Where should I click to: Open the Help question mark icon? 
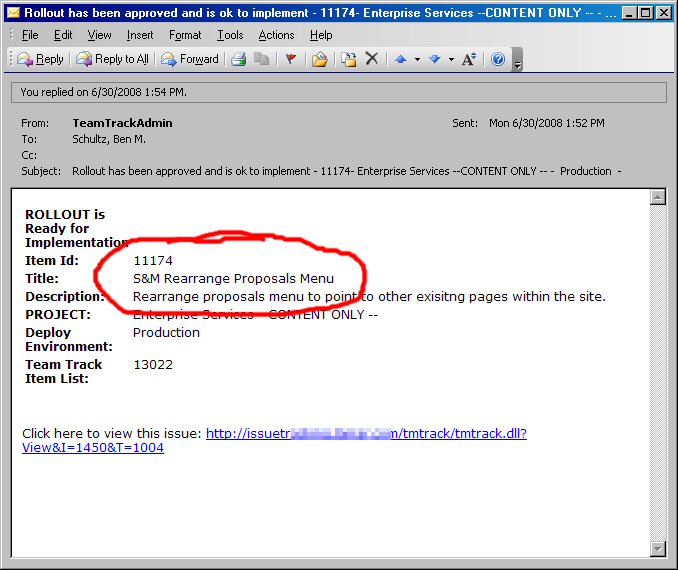(x=497, y=60)
